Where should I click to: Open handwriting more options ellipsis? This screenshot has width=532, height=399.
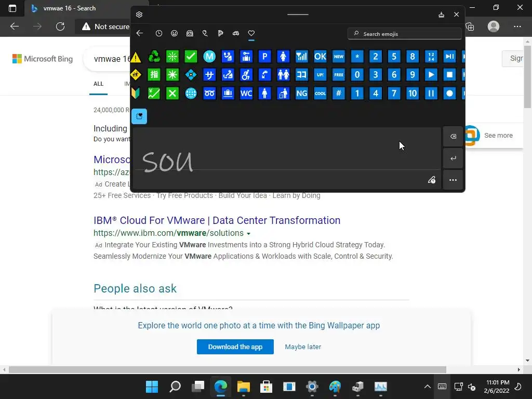[453, 180]
